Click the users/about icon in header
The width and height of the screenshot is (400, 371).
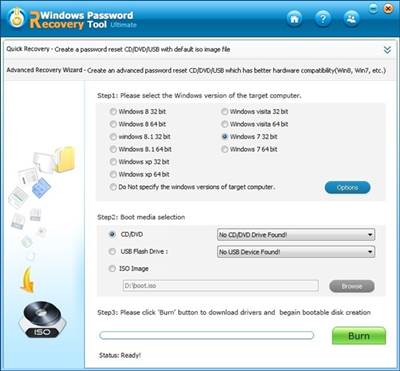(x=351, y=19)
